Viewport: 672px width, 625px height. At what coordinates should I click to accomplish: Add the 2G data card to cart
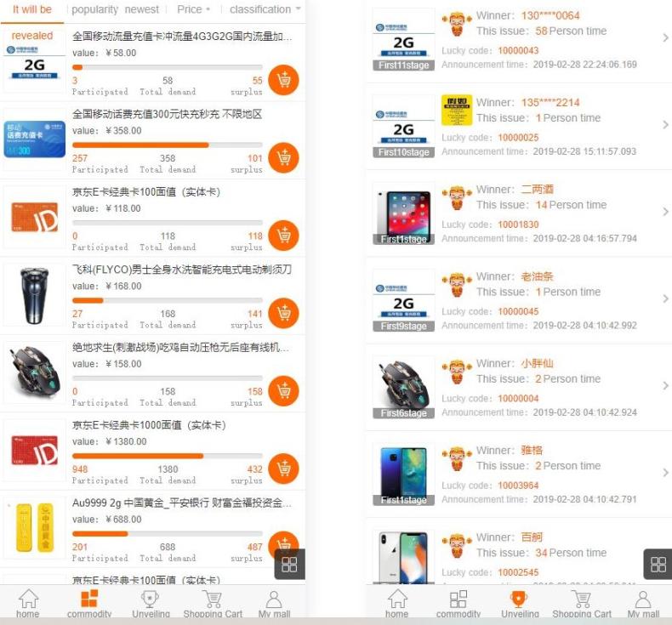(x=283, y=80)
